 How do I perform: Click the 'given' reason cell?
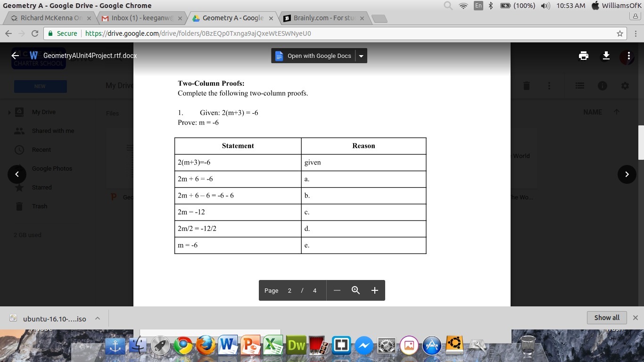(x=363, y=163)
